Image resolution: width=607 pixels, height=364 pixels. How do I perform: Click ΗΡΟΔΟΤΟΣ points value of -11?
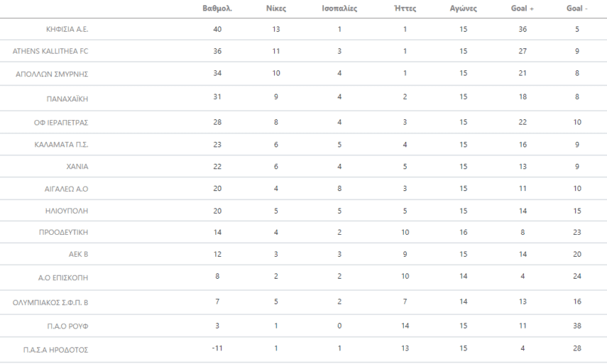tap(218, 348)
